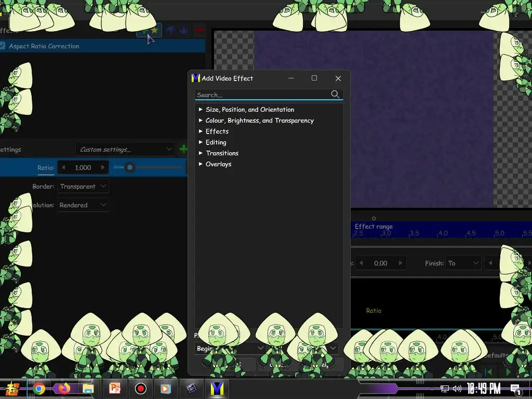The height and width of the screenshot is (399, 532).
Task: Click the Ratio value field showing 1.000
Action: (83, 167)
